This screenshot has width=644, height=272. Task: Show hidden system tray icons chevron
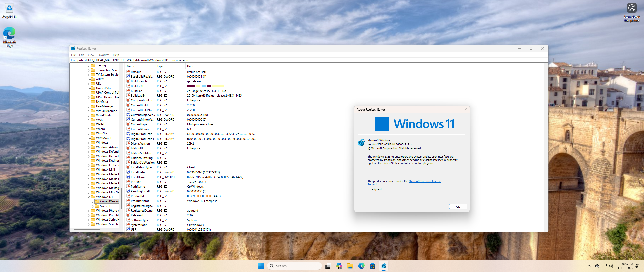tap(589, 266)
